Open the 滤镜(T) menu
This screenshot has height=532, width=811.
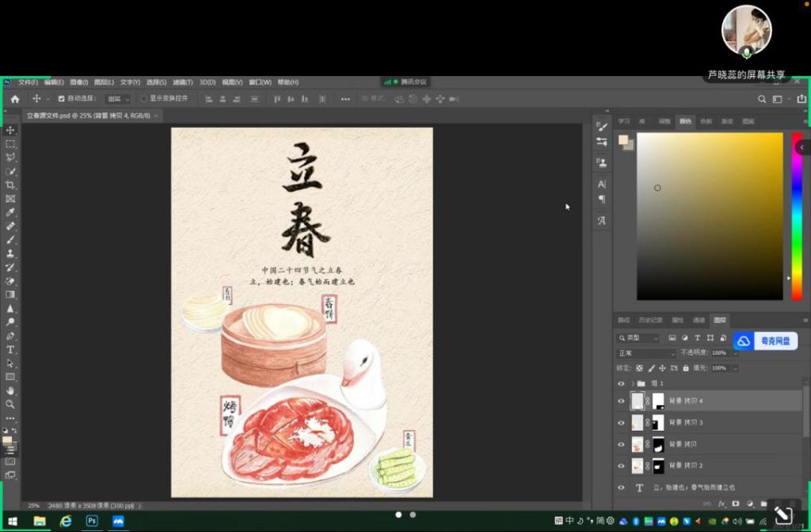pyautogui.click(x=182, y=82)
